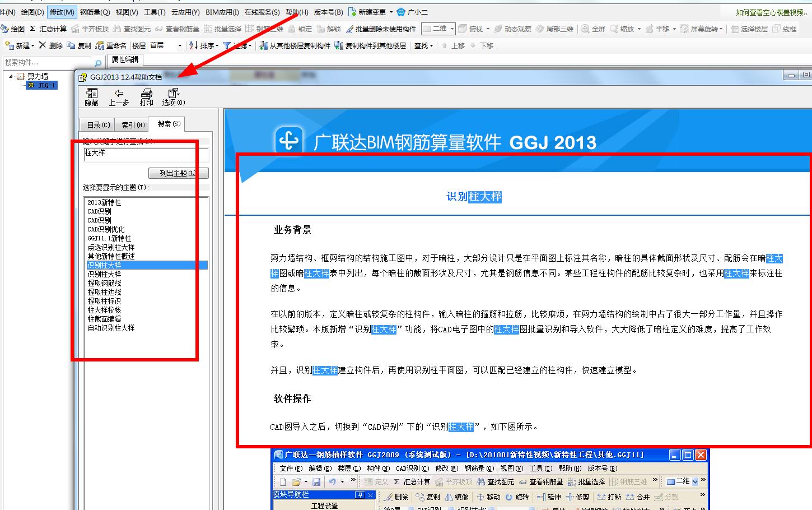Click the keyword field containing 柱大样
Image resolution: width=812 pixels, height=510 pixels.
[x=146, y=154]
